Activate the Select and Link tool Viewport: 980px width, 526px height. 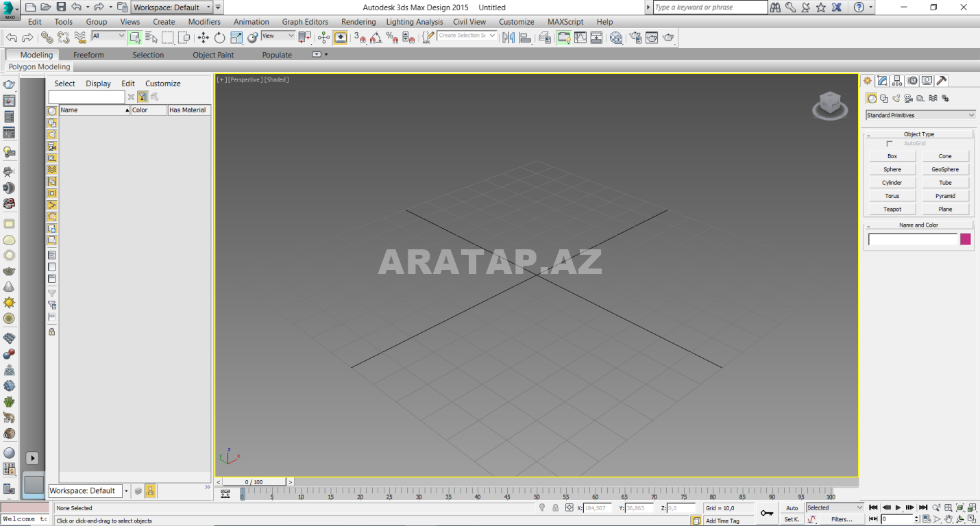(47, 38)
